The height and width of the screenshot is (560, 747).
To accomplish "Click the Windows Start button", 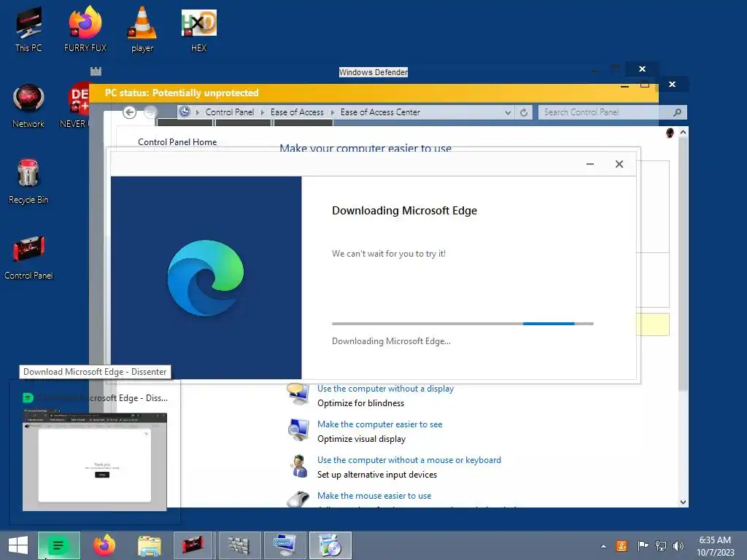I will 18,545.
